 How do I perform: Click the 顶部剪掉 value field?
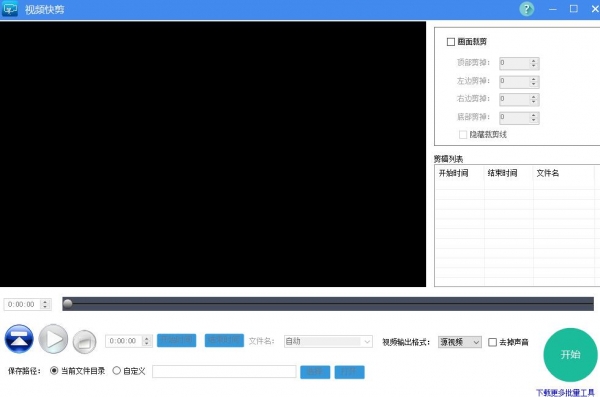(x=514, y=63)
